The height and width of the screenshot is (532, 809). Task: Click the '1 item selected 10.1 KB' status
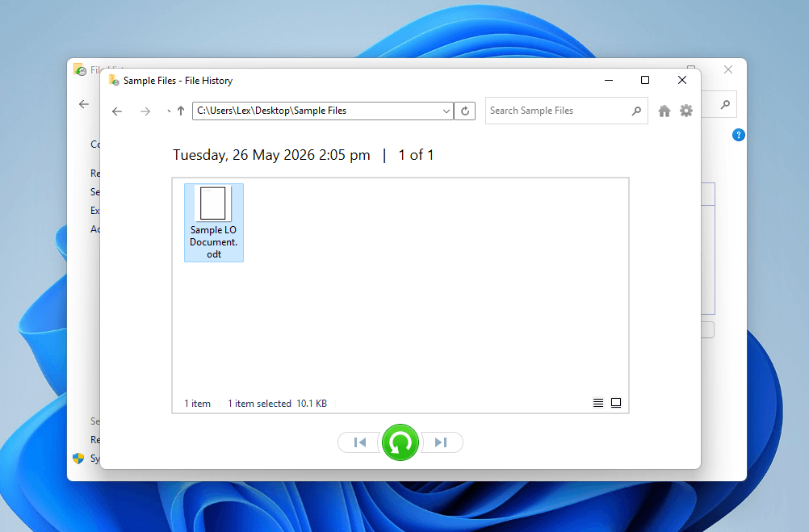pyautogui.click(x=278, y=404)
